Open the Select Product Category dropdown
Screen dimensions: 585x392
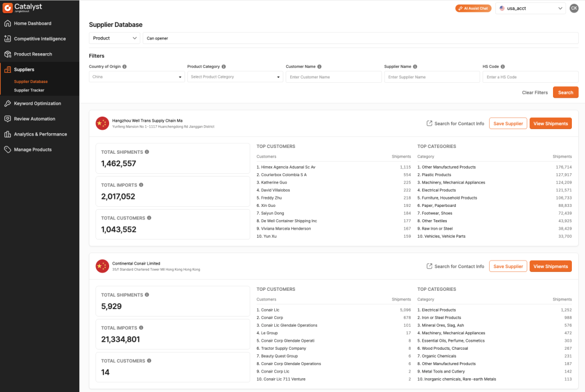(x=235, y=77)
